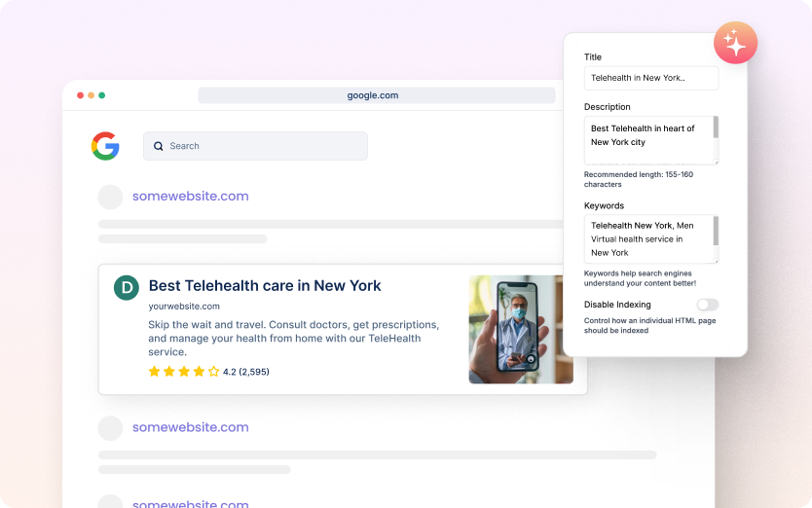Click the first gold rating star
Image resolution: width=812 pixels, height=508 pixels.
(x=154, y=372)
